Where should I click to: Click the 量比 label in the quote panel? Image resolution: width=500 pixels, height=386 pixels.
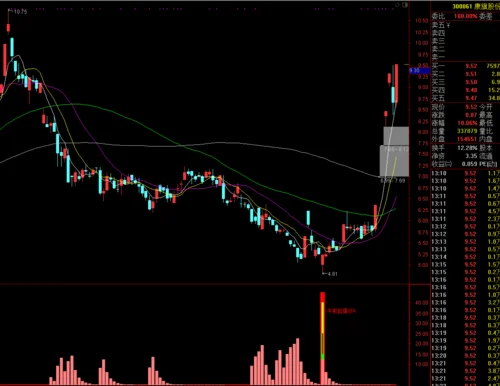(x=486, y=131)
